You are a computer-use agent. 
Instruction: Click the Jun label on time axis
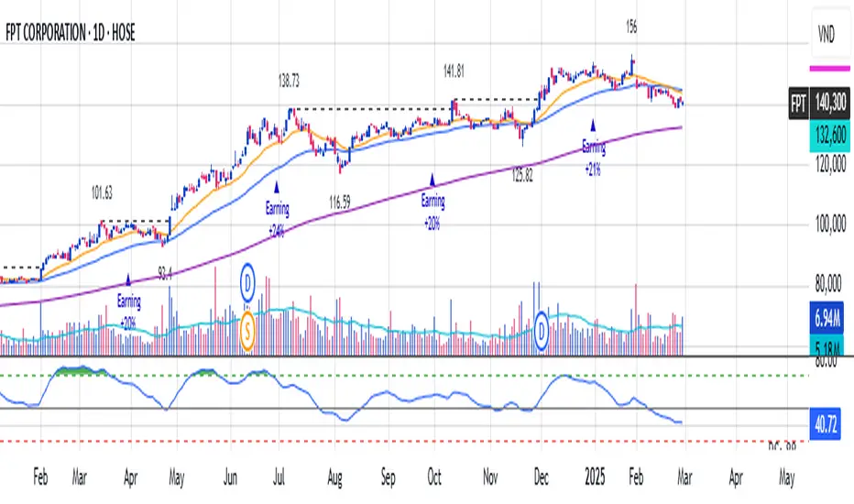click(230, 477)
